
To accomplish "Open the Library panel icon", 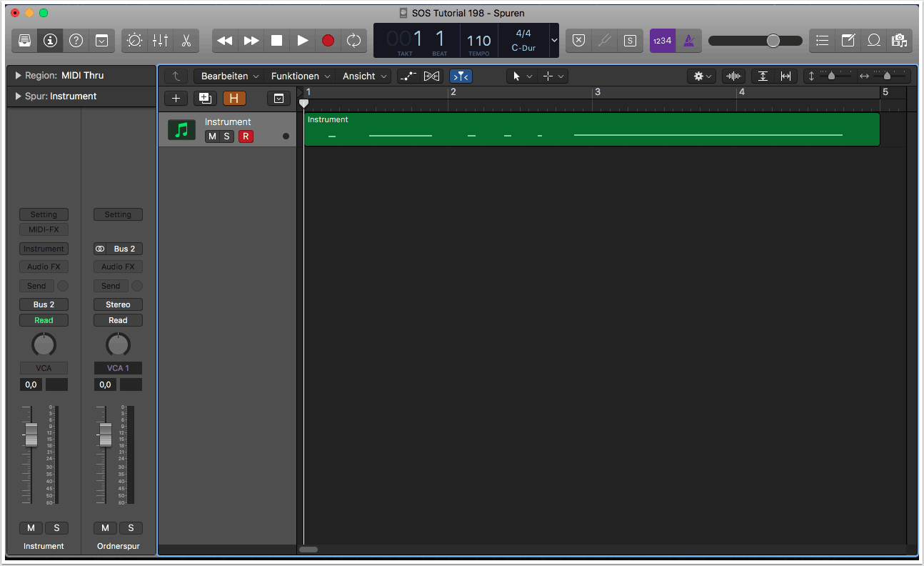I will pyautogui.click(x=24, y=41).
